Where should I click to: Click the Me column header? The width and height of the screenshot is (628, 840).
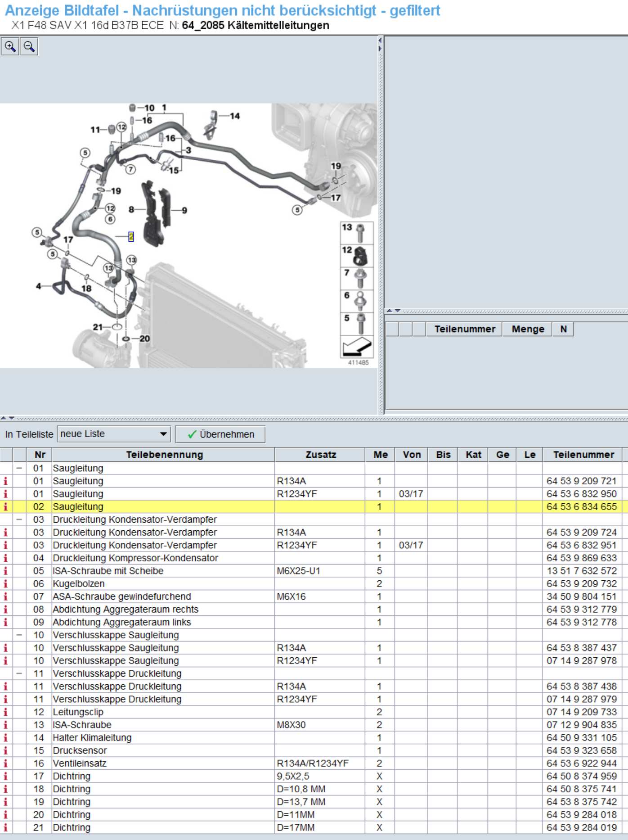pyautogui.click(x=380, y=455)
